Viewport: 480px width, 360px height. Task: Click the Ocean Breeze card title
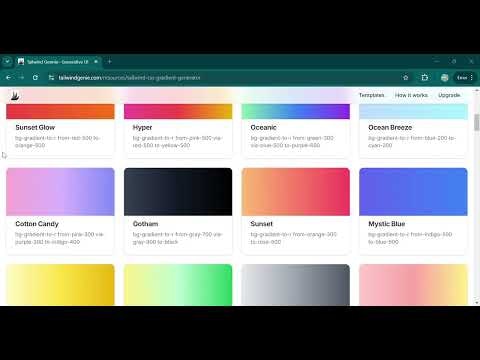390,127
